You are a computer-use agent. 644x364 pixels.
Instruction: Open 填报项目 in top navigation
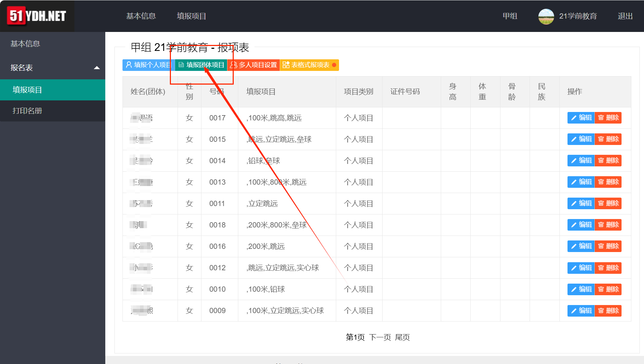tap(192, 16)
